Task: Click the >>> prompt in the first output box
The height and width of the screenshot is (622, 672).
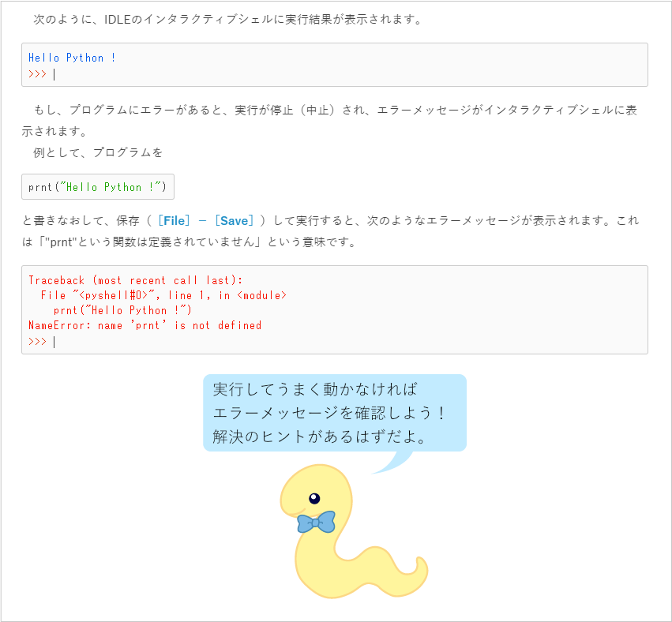Action: coord(37,73)
